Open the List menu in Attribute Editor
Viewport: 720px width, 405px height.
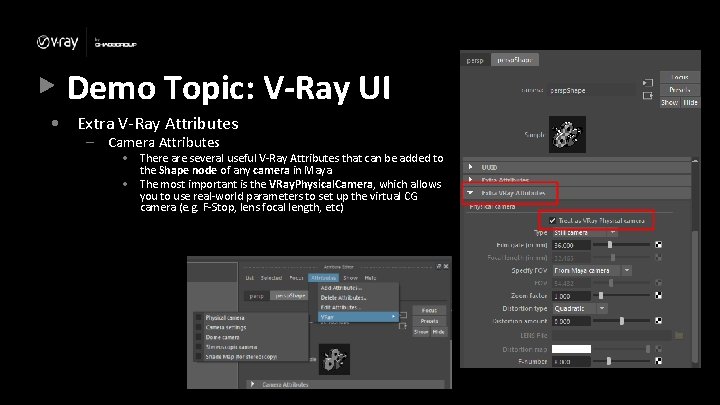[249, 278]
